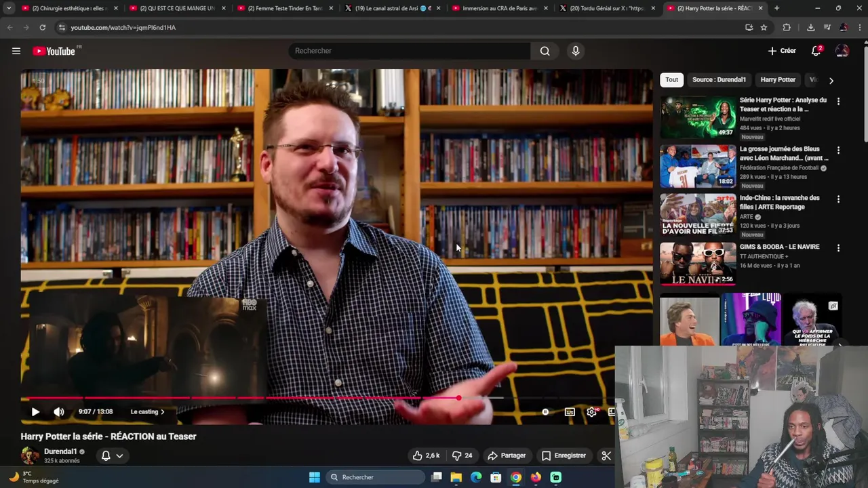Open GIMS & BOOBA - LE NAVIRE video
Screen dimensions: 868x488
tap(780, 247)
